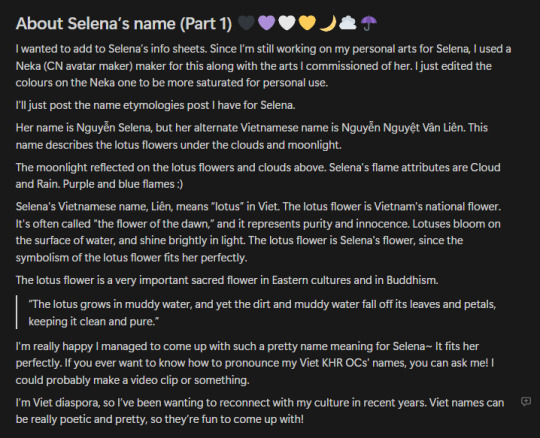Click the blockquote's vertical bar marker

17,312
